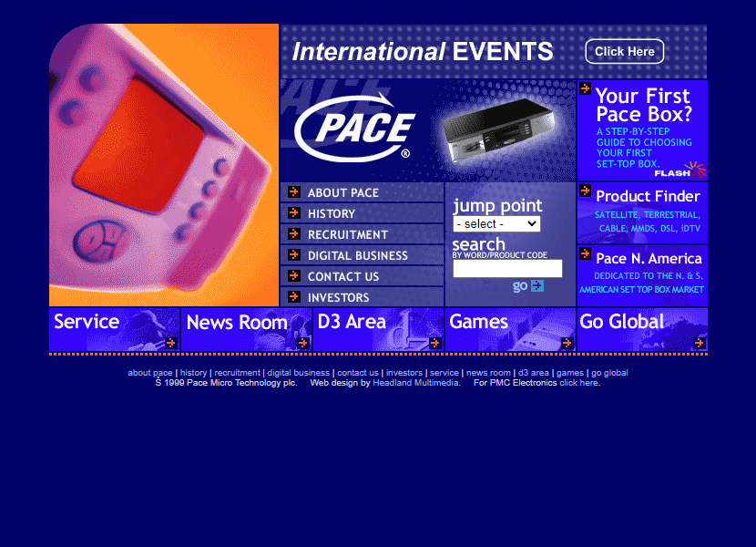The width and height of the screenshot is (756, 547).
Task: Click the step-by-step guide description text
Action: point(644,148)
